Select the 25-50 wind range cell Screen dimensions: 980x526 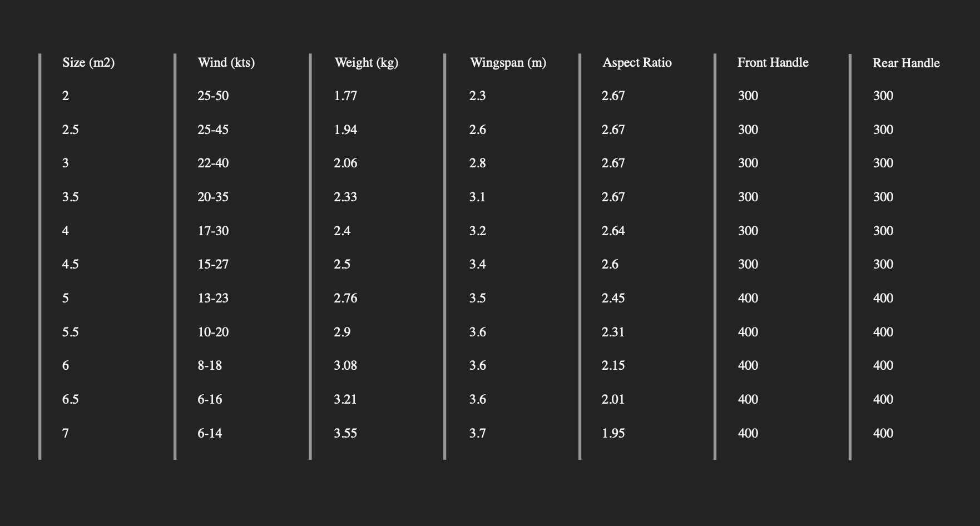[x=213, y=96]
